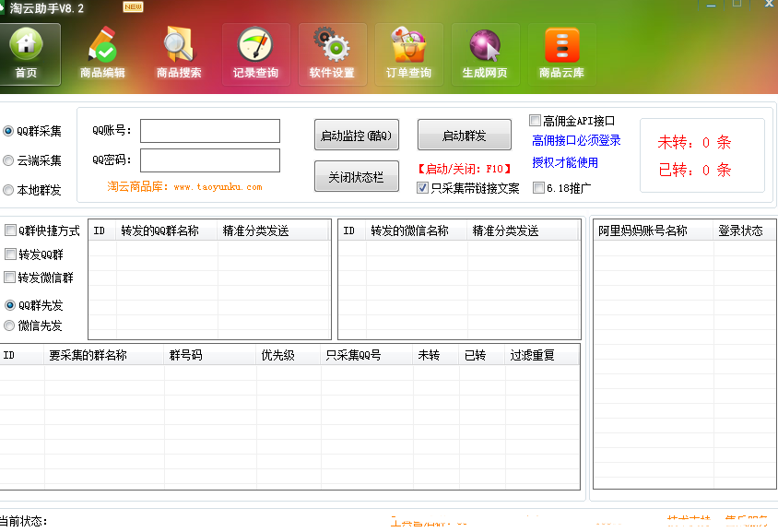Open the 首页 home page
Image resolution: width=778 pixels, height=532 pixels.
pyautogui.click(x=28, y=53)
